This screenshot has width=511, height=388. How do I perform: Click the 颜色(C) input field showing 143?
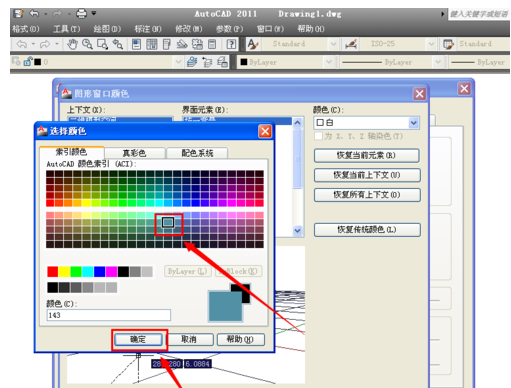[x=109, y=315]
